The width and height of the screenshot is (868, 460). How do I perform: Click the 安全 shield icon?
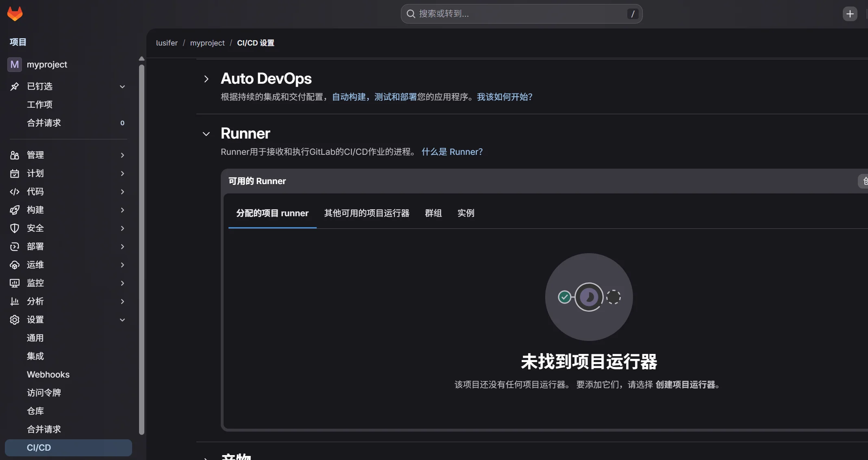click(x=15, y=228)
